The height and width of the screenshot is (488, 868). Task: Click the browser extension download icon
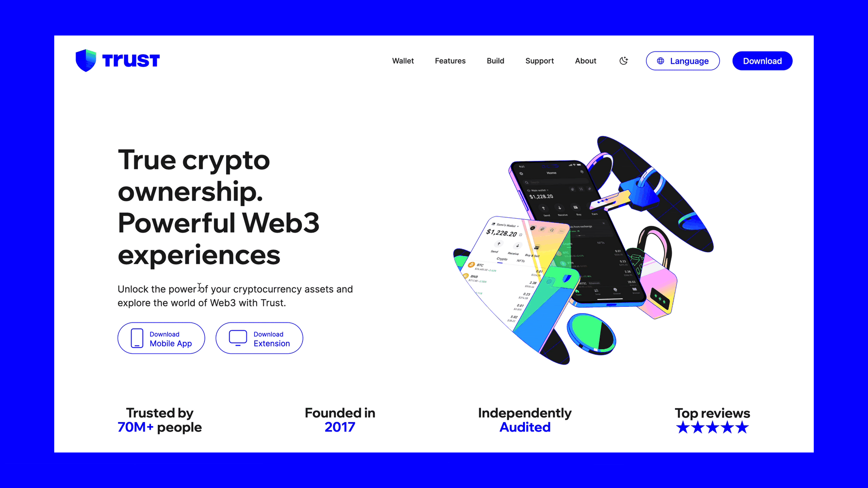238,338
